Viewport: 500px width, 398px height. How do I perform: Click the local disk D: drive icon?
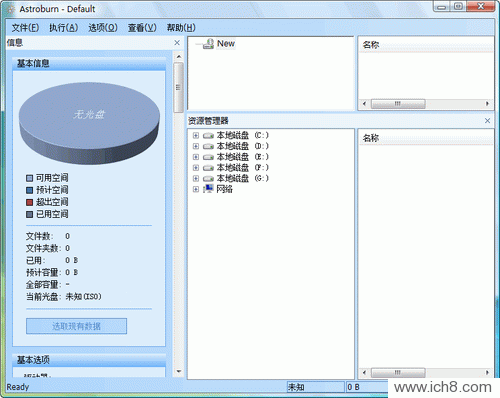tap(208, 146)
